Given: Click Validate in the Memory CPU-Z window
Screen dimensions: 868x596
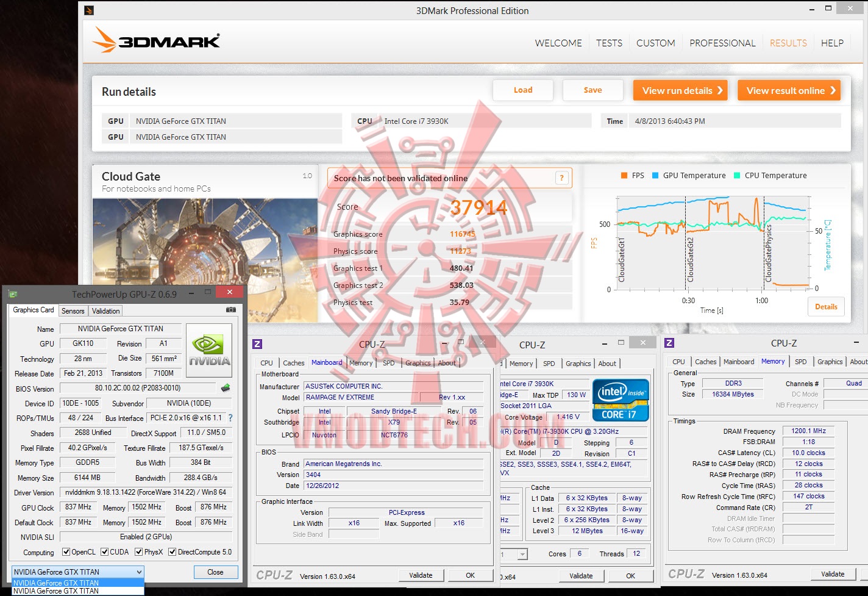Looking at the screenshot, I should [833, 574].
